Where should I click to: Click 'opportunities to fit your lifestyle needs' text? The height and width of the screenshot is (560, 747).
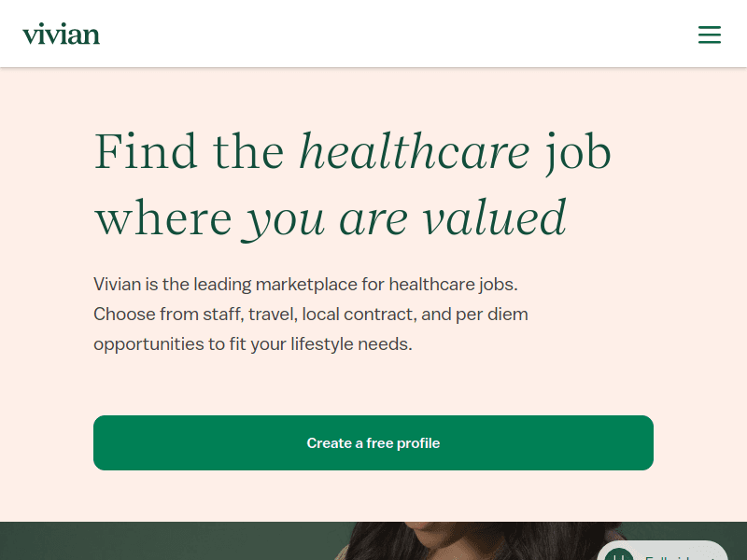[x=252, y=343]
